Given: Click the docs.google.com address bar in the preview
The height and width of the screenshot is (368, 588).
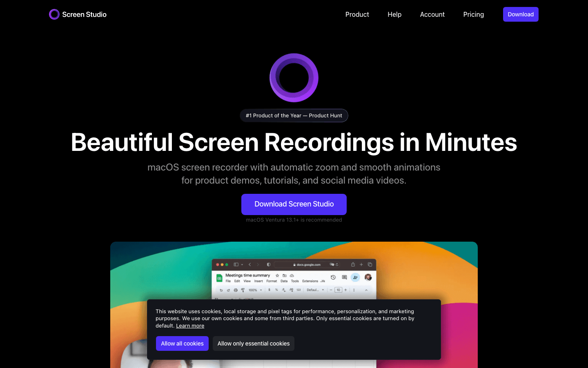Looking at the screenshot, I should coord(307,265).
